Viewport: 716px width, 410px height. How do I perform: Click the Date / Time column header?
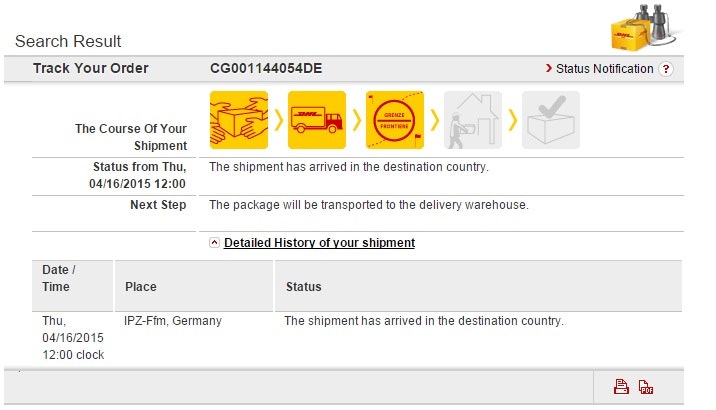(59, 278)
